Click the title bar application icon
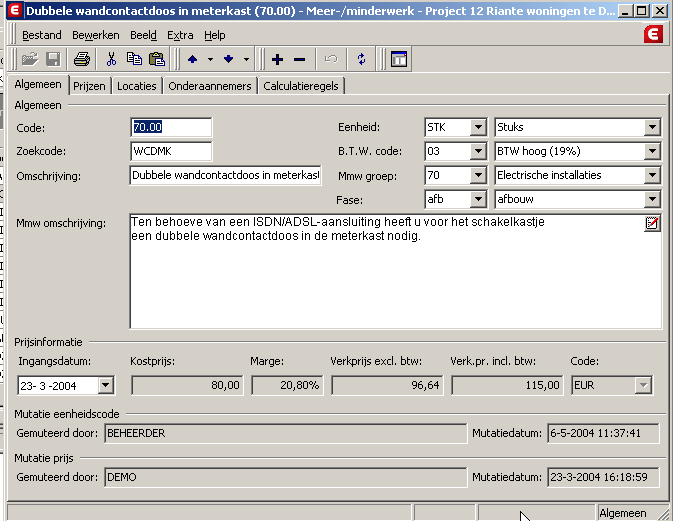This screenshot has height=521, width=673. pos(15,10)
